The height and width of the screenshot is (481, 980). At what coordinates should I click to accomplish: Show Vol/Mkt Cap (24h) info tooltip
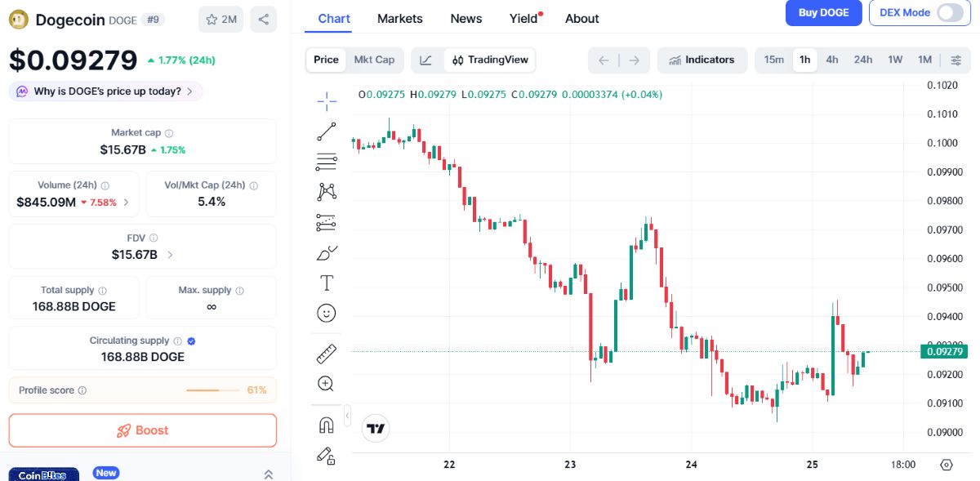click(253, 185)
